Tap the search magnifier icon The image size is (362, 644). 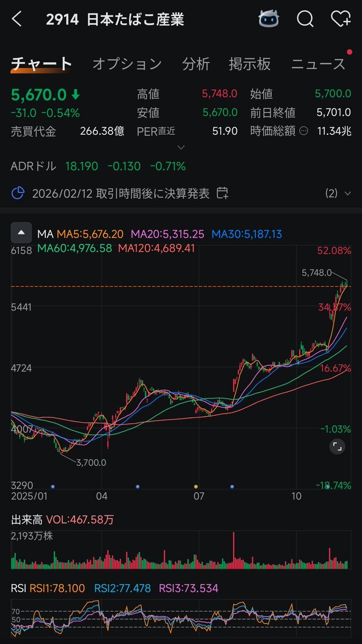click(x=305, y=20)
